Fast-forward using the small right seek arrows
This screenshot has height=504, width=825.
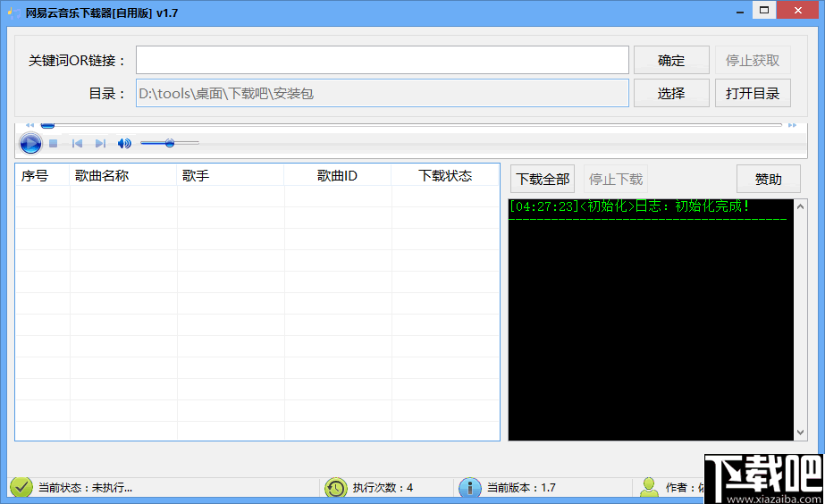pos(792,125)
